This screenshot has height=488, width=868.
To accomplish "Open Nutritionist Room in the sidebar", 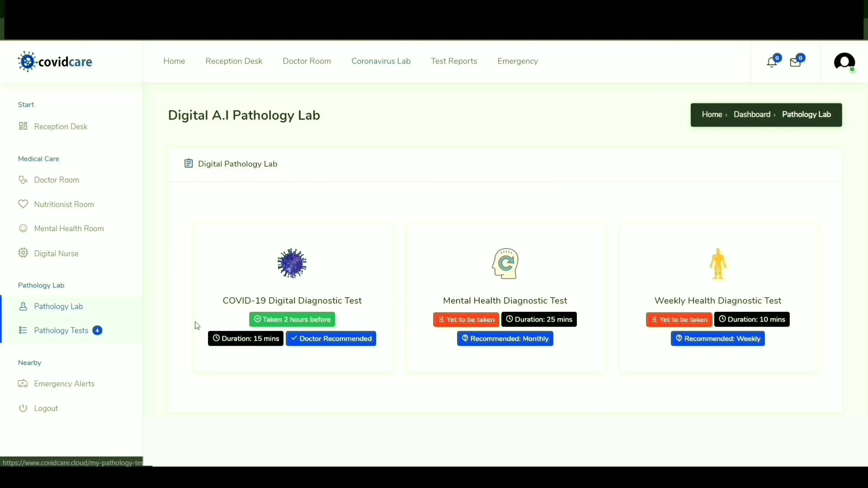I will pos(64,204).
